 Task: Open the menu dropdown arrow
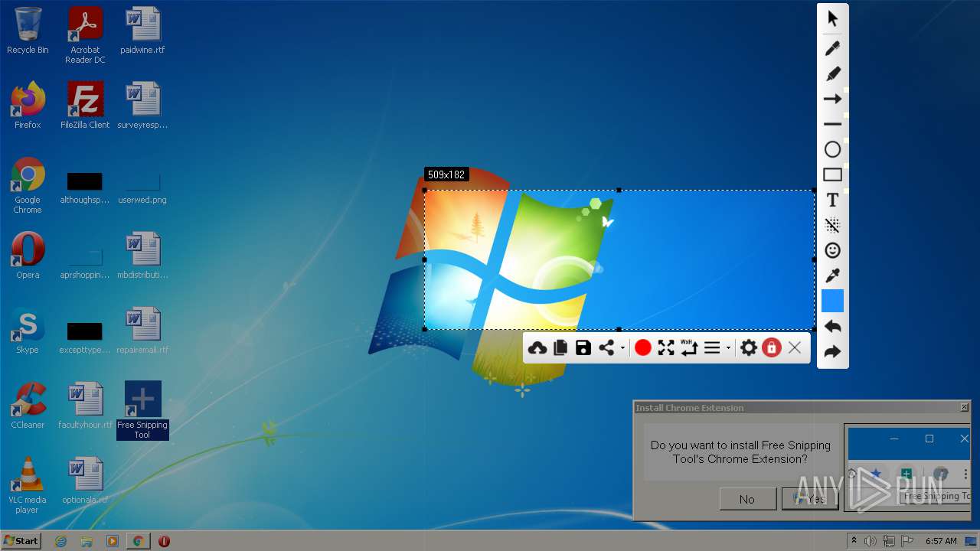[x=728, y=348]
